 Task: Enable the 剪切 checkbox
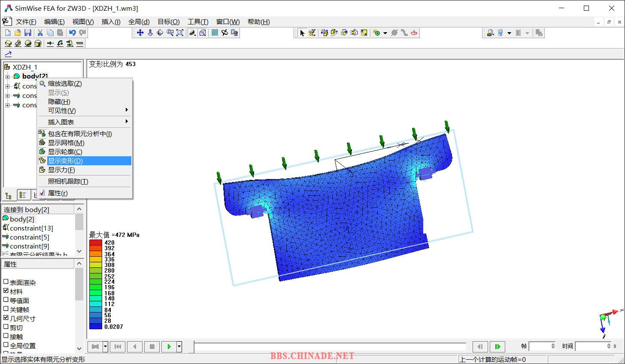click(x=6, y=327)
